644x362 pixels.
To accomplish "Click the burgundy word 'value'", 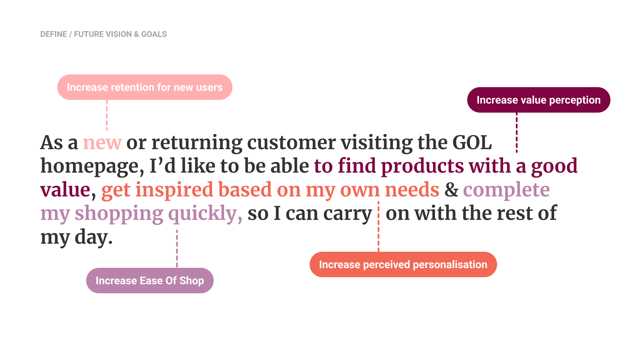I will [65, 190].
